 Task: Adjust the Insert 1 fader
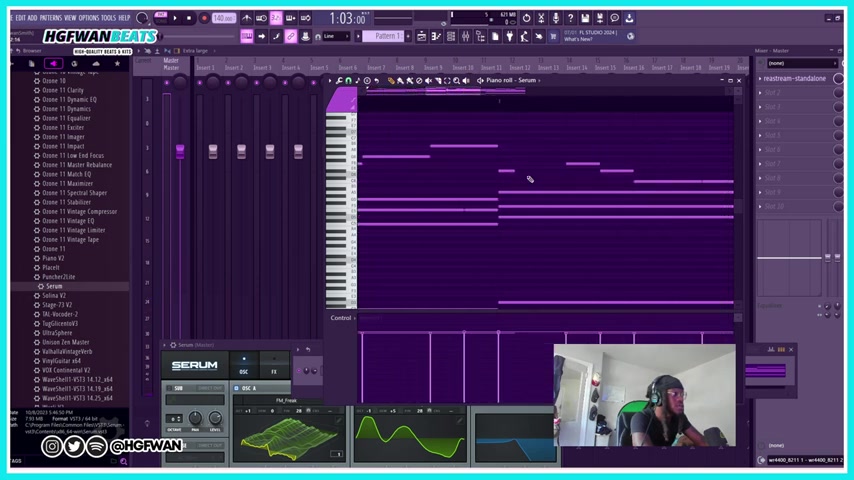point(213,151)
